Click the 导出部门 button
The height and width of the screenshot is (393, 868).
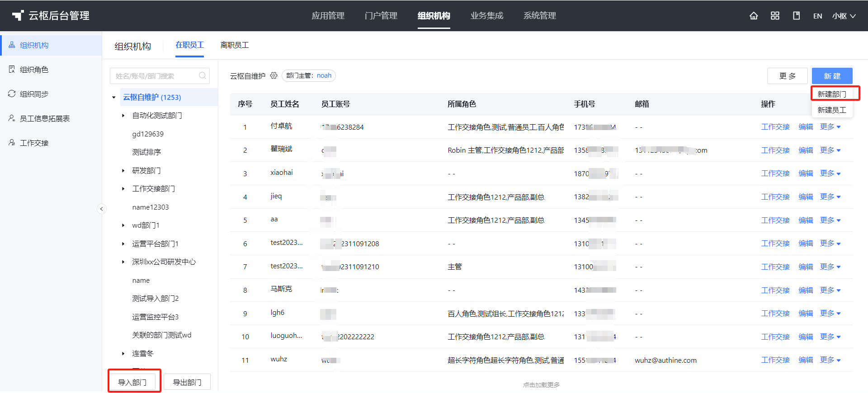point(187,382)
